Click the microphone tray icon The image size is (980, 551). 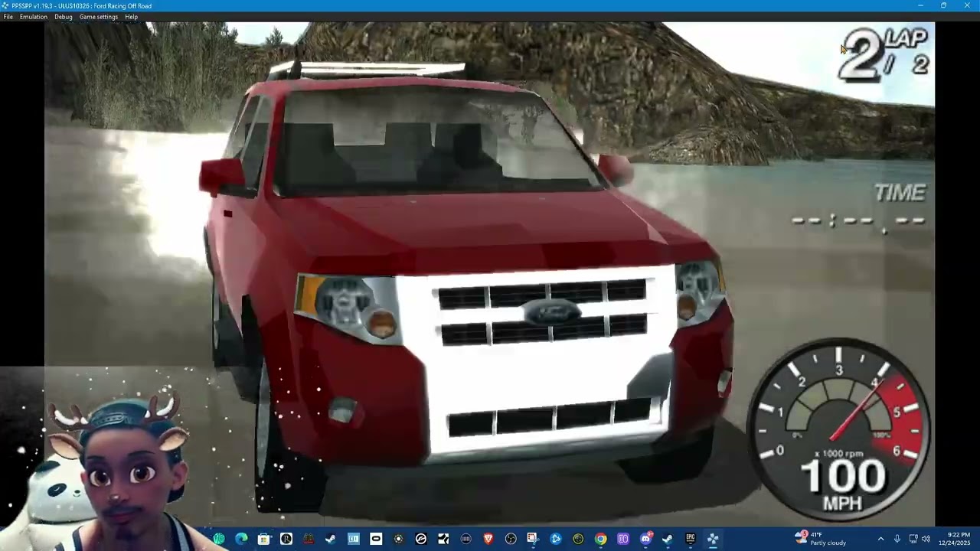(897, 539)
